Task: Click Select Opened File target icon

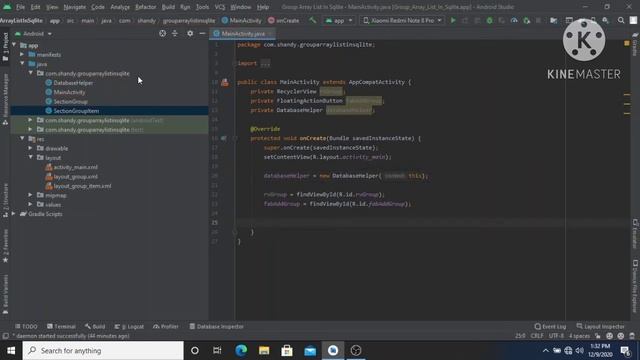Action: click(x=162, y=33)
